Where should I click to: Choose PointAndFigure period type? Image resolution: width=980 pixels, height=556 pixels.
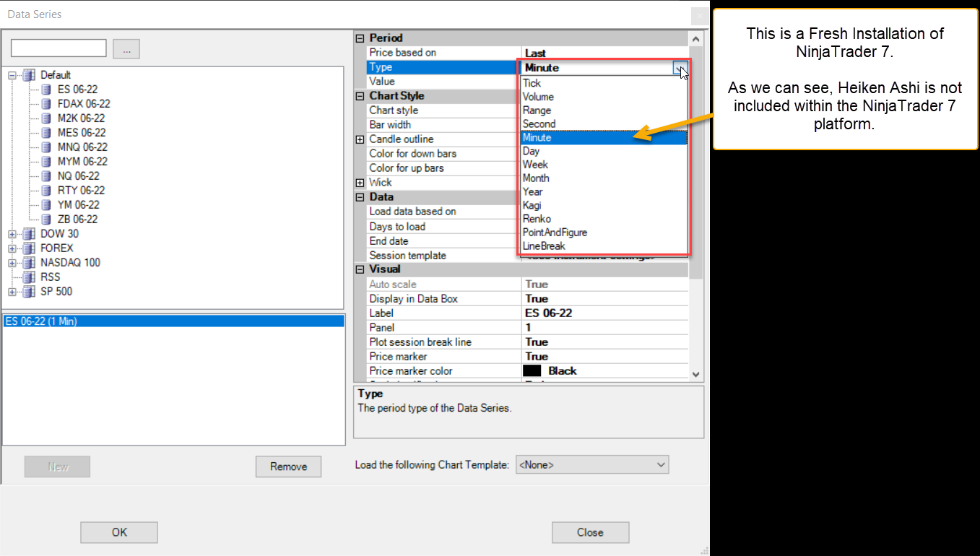point(604,233)
